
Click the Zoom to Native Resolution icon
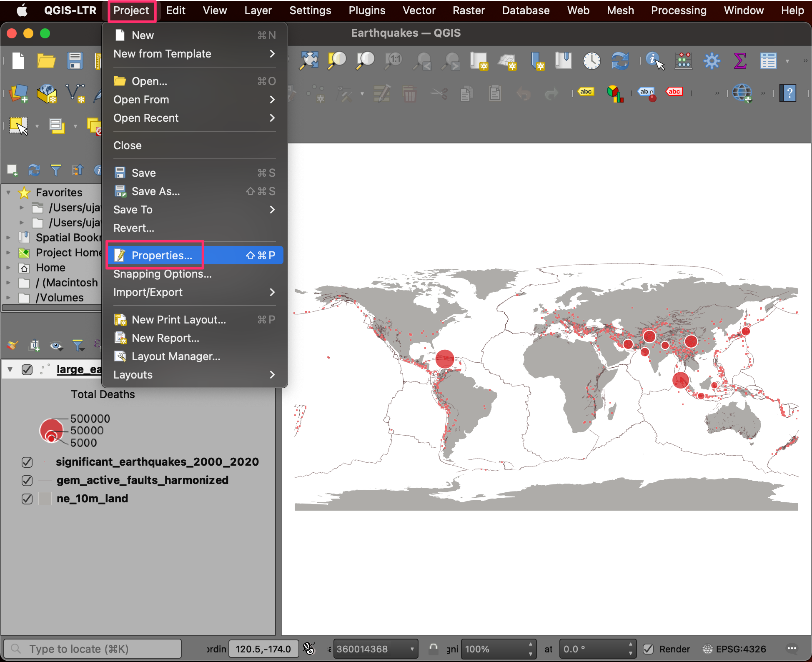393,61
